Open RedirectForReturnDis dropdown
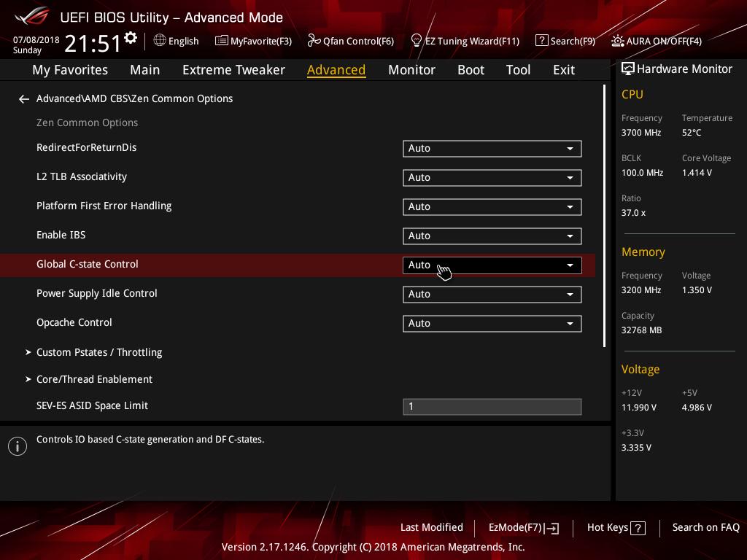The height and width of the screenshot is (560, 747). (x=492, y=149)
